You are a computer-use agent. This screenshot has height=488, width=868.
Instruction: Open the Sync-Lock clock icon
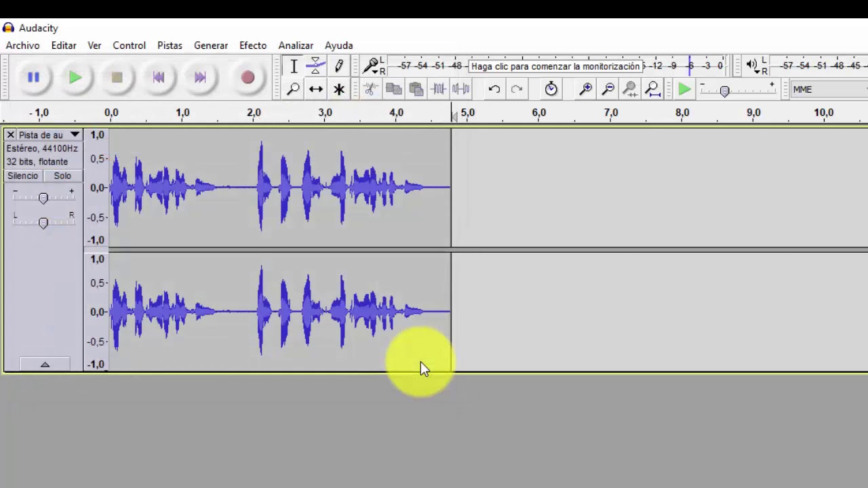pyautogui.click(x=551, y=89)
